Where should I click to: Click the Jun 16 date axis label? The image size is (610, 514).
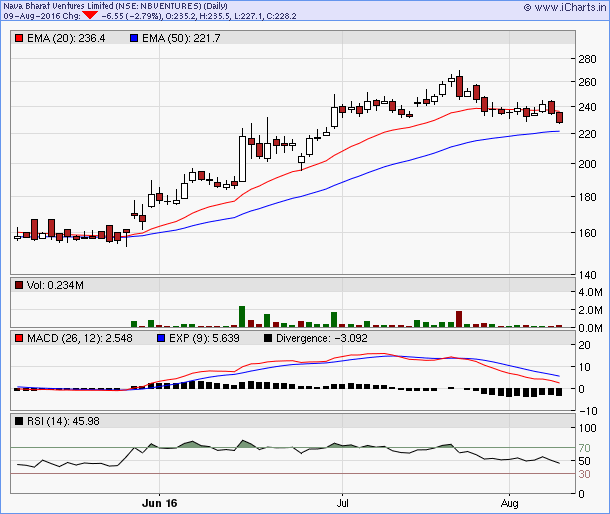tap(160, 503)
